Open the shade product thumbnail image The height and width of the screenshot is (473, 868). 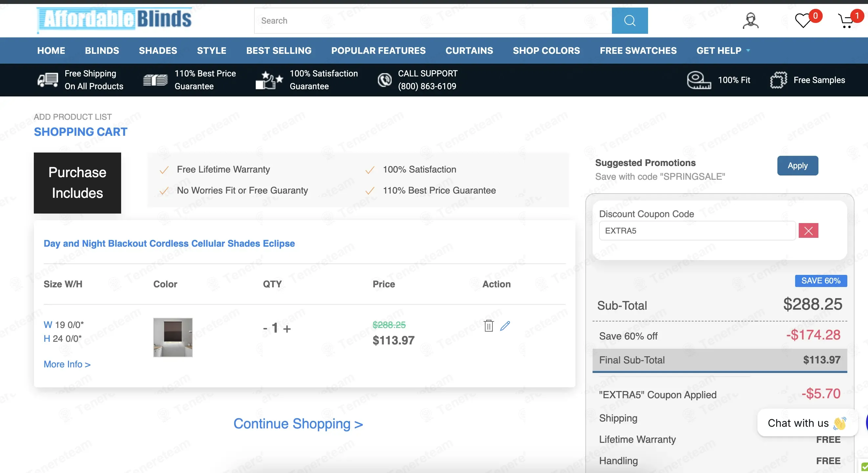[x=173, y=337]
